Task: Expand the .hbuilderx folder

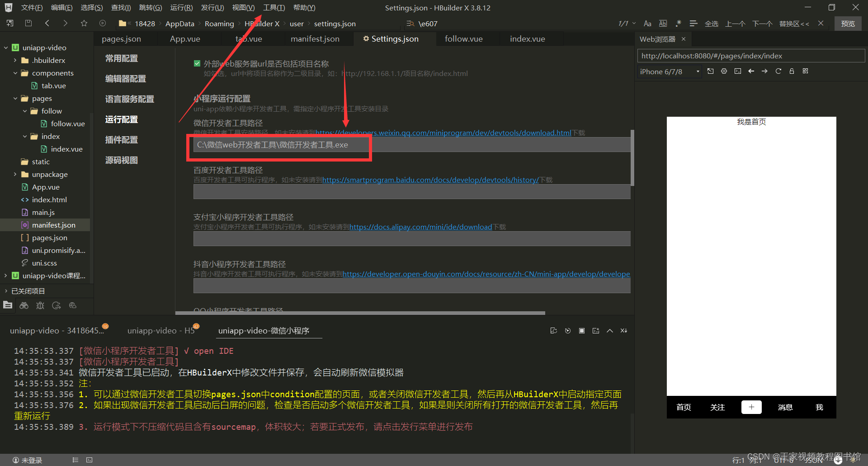Action: 15,60
